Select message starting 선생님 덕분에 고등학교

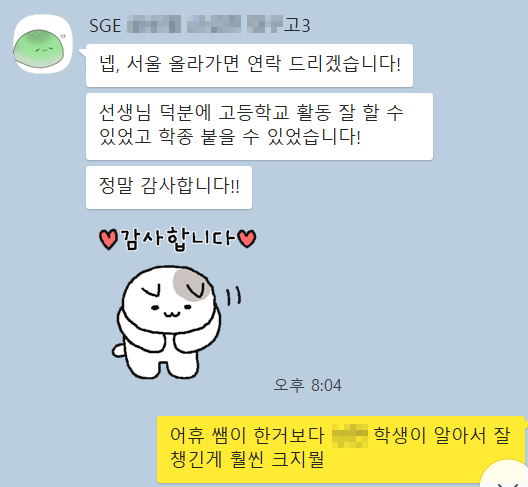[x=259, y=126]
